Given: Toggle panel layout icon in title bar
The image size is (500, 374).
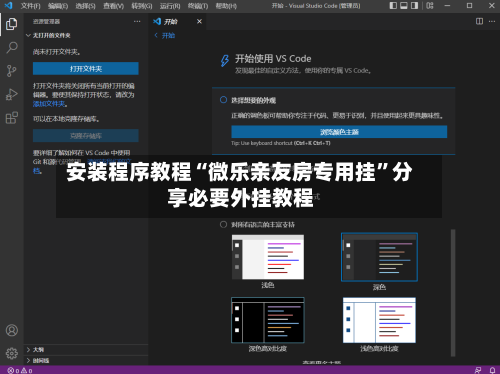Looking at the screenshot, I should (404, 6).
